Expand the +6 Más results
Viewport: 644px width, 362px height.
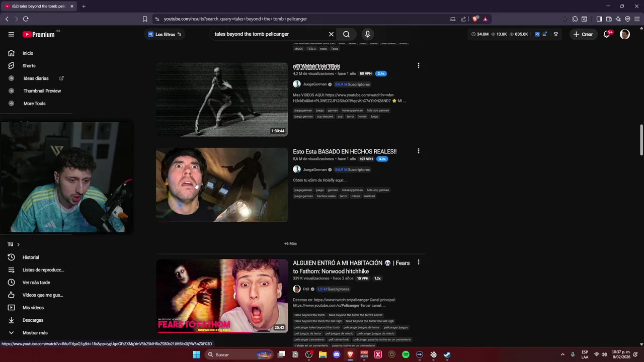(290, 244)
